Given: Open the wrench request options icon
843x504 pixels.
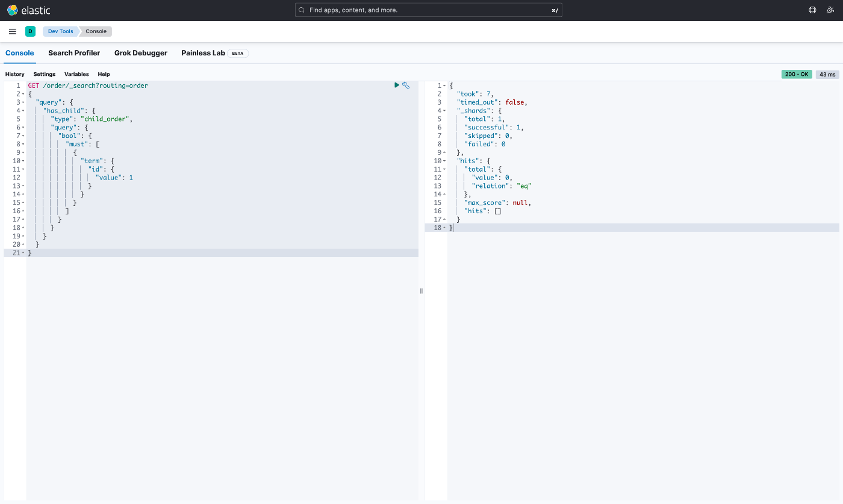Looking at the screenshot, I should click(406, 86).
